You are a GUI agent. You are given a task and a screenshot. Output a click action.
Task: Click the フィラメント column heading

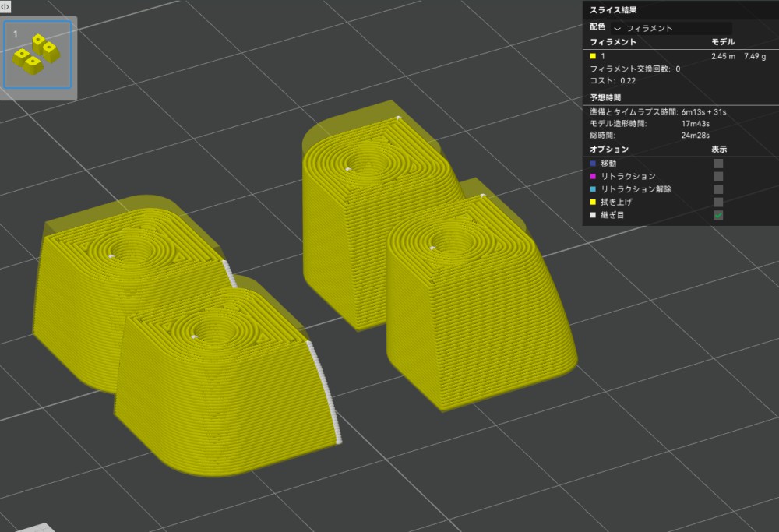613,42
